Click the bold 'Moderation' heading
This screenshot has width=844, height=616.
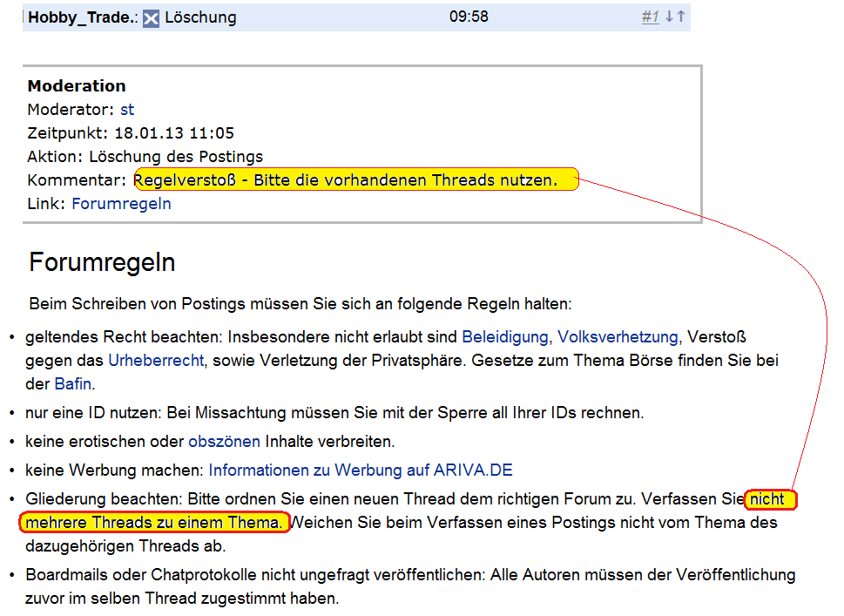tap(77, 86)
